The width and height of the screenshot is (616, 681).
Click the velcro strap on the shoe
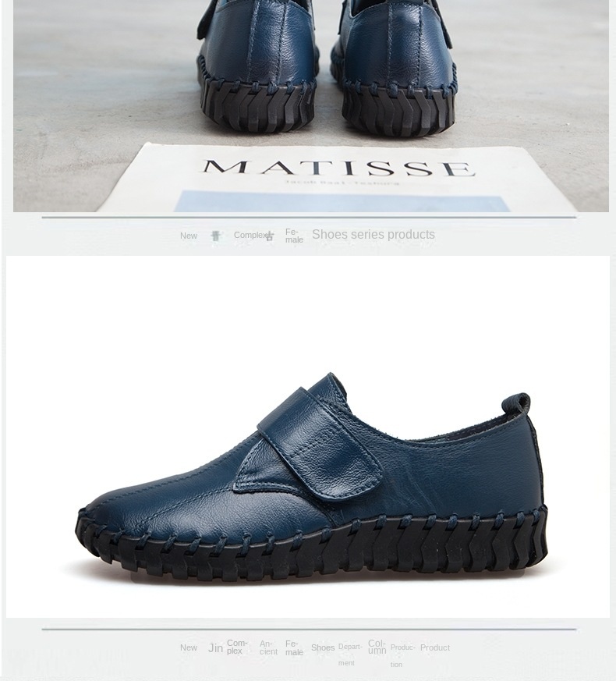tap(320, 442)
